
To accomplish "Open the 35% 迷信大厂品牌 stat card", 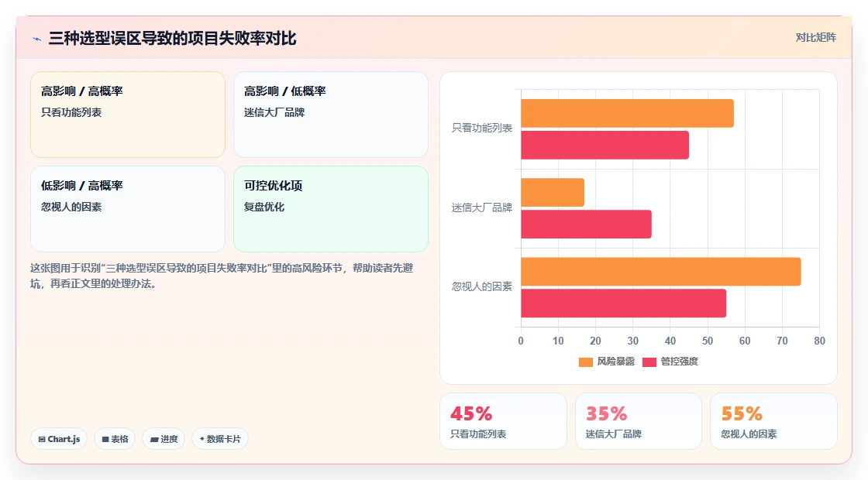I will click(639, 421).
